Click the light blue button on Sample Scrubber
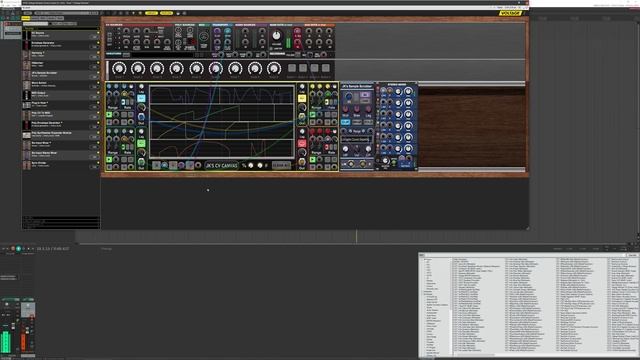Image resolution: width=640 pixels, height=360 pixels. (x=345, y=122)
